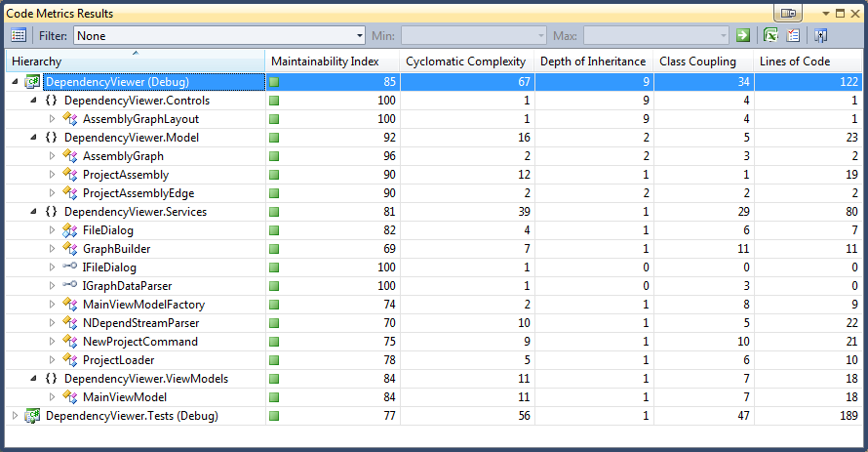Expand the AssemblyGraph class node
This screenshot has height=452, width=868.
click(52, 156)
